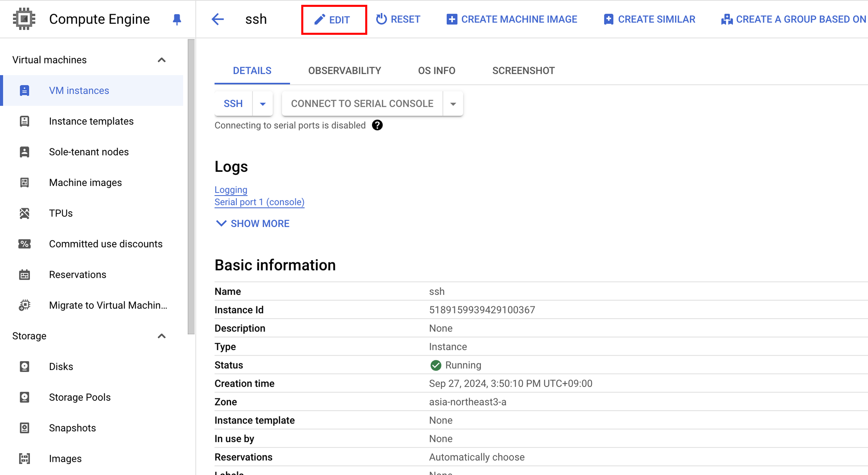Image resolution: width=868 pixels, height=475 pixels.
Task: Click the help icon for serial ports
Action: (x=377, y=125)
